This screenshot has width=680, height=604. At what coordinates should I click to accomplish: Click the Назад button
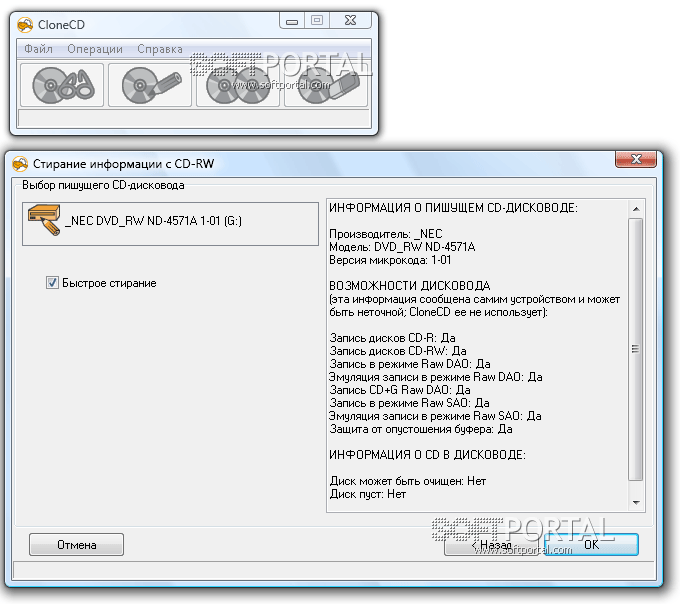493,545
